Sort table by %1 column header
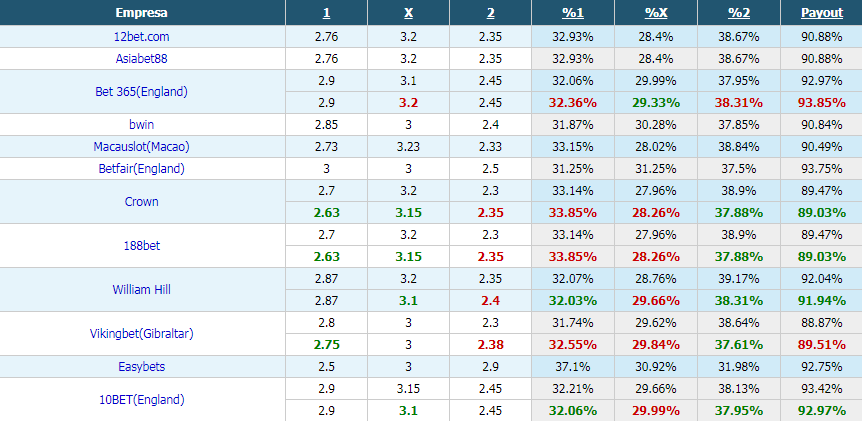 click(573, 13)
